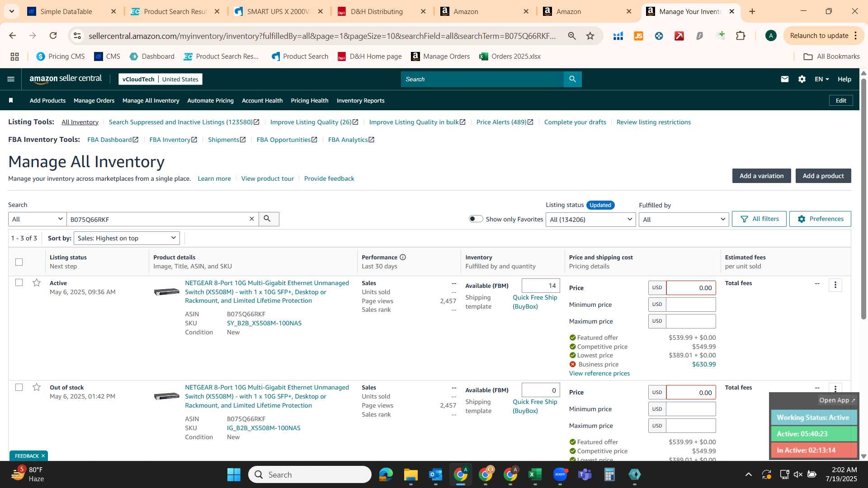This screenshot has width=868, height=488.
Task: Click NETGEAR switch thumbnail of Active listing
Action: click(x=166, y=292)
